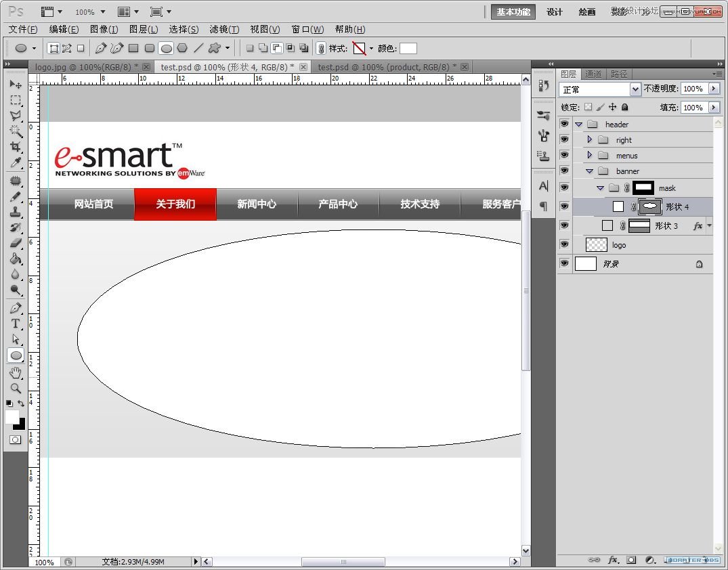Select the Move tool
728x570 pixels.
(x=16, y=85)
